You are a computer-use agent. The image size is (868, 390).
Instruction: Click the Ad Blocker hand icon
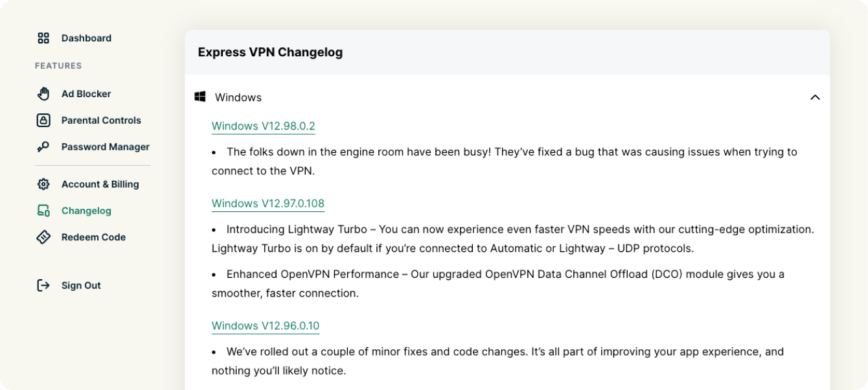43,94
